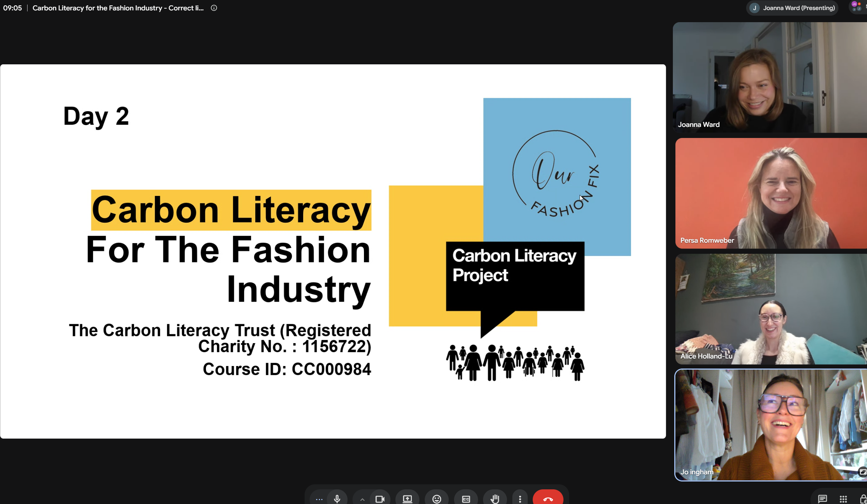Open the in-call chat panel
Viewport: 867px width, 504px height.
click(x=822, y=498)
